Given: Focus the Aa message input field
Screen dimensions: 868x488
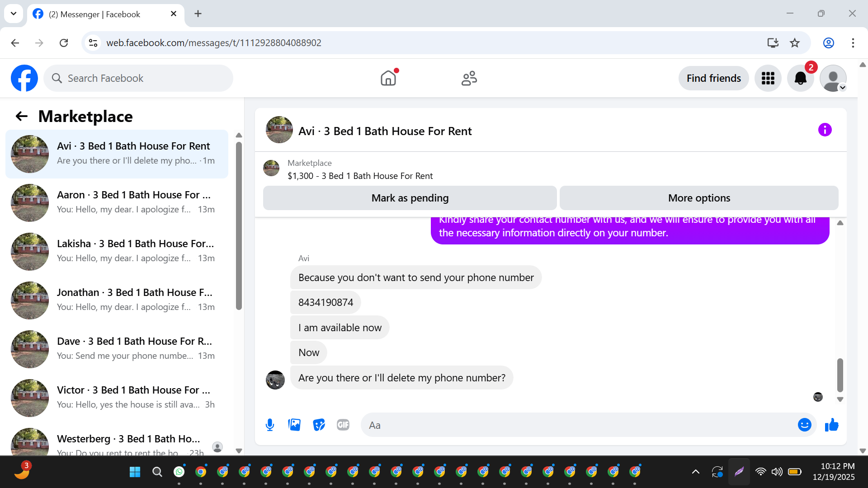Looking at the screenshot, I should pos(579,425).
